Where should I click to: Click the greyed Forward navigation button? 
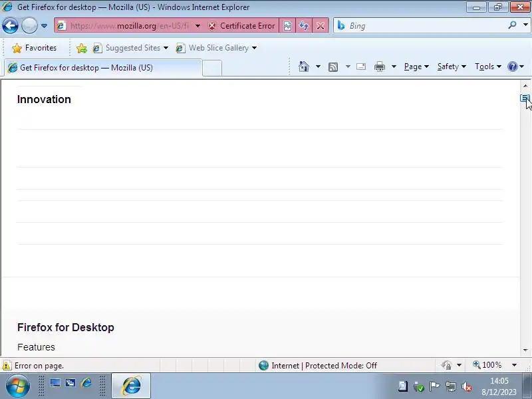(29, 26)
